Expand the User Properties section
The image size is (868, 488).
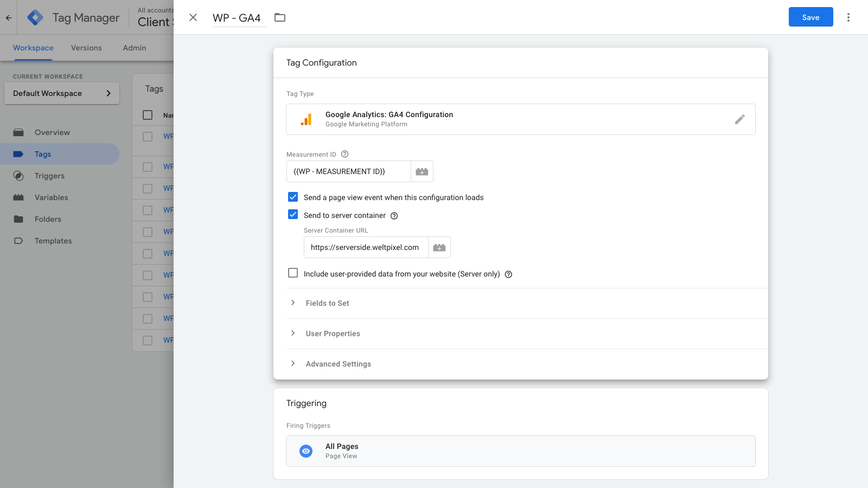click(333, 333)
